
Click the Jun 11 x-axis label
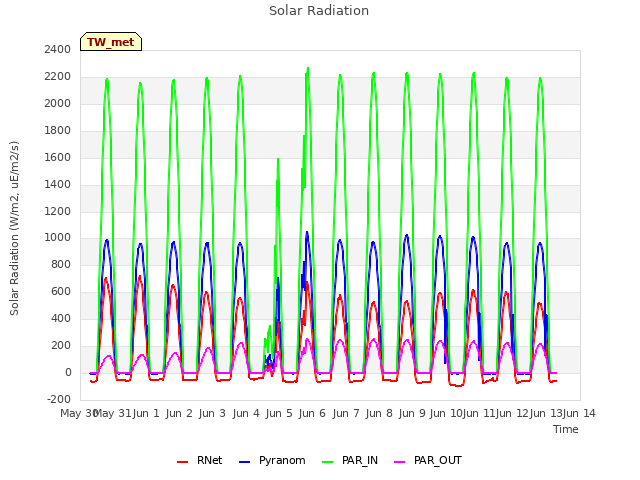coord(479,413)
